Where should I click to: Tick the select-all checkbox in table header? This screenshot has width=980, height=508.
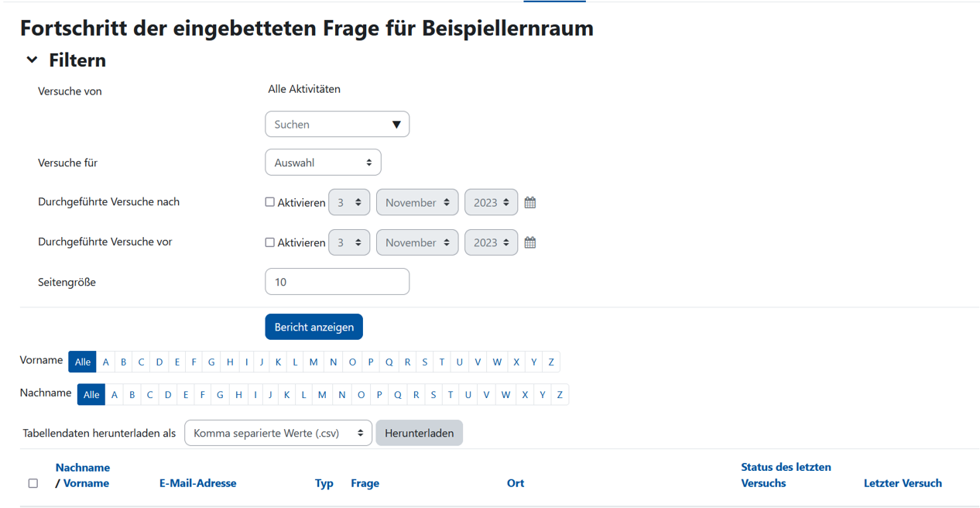[x=33, y=483]
